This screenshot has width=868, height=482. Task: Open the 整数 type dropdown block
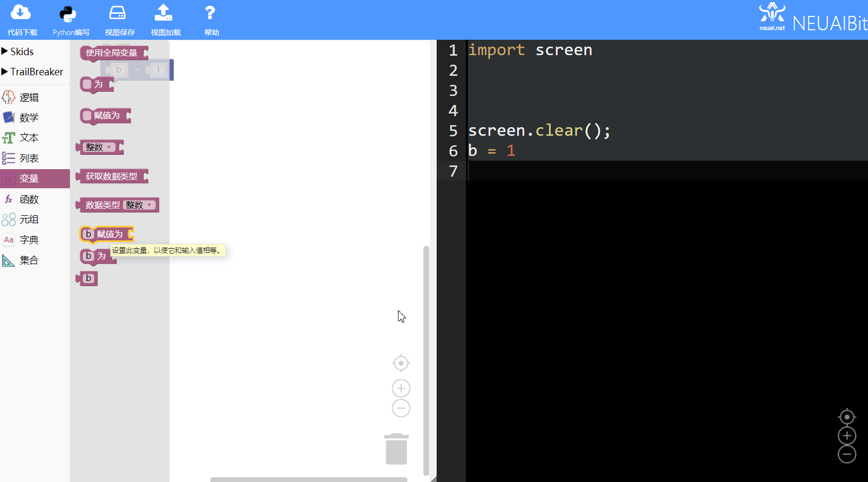click(x=100, y=147)
